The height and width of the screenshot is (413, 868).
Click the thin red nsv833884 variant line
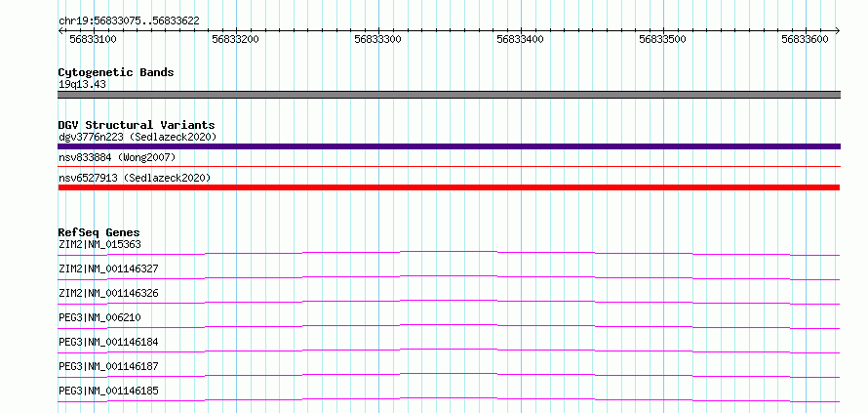point(449,166)
